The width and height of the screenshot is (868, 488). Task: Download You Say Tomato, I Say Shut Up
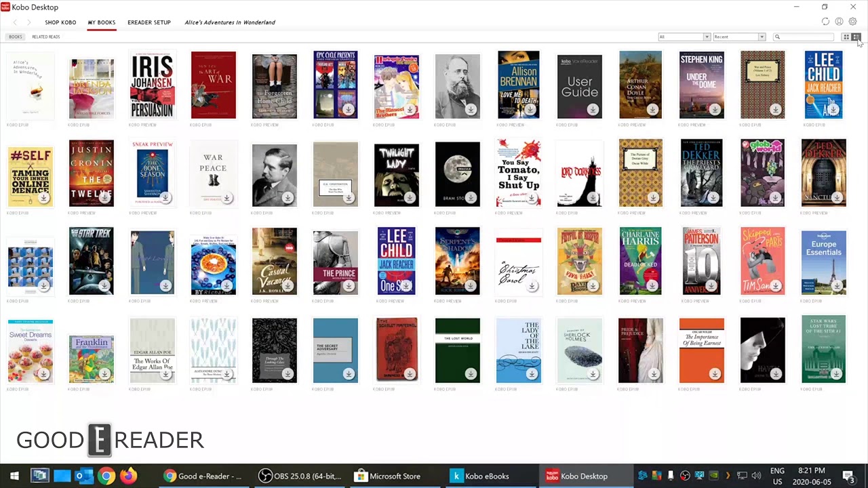point(532,197)
